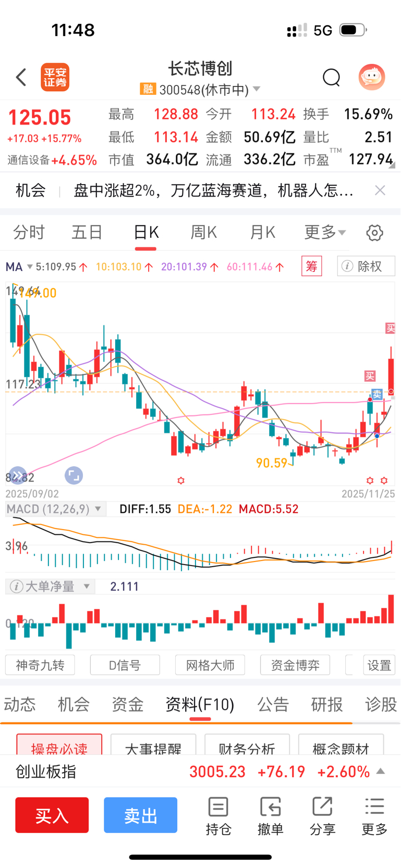This screenshot has width=401, height=868.
Task: Expand stock code 300548 dropdown arrow
Action: [x=256, y=89]
